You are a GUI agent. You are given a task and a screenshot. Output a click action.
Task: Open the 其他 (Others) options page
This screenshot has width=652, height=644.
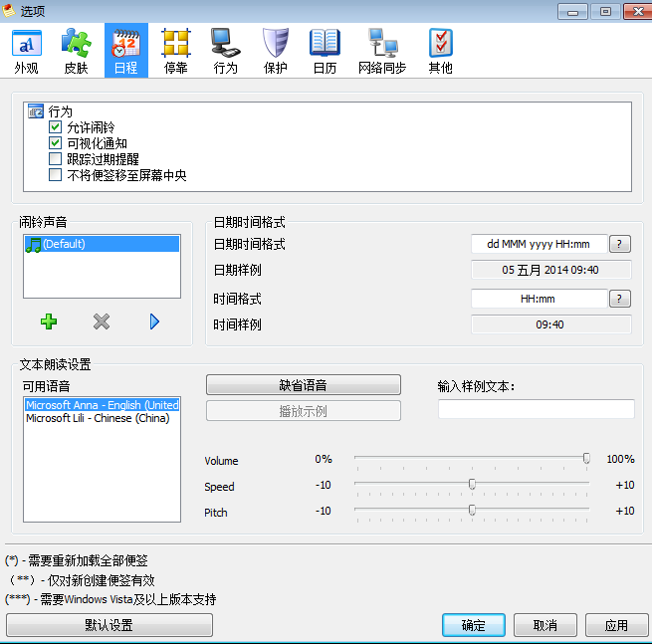440,51
